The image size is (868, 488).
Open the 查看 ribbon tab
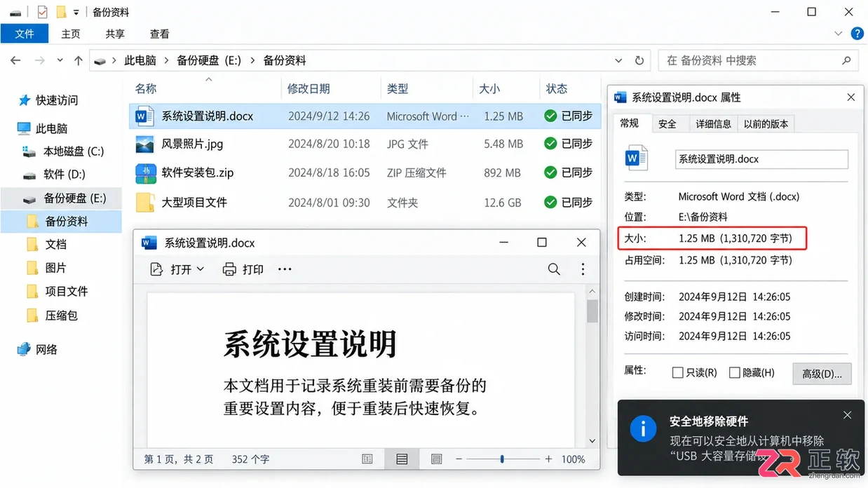159,34
